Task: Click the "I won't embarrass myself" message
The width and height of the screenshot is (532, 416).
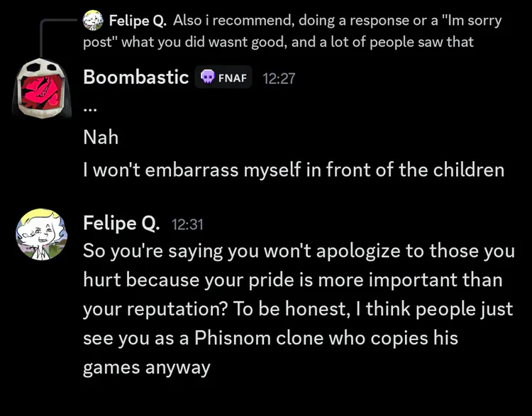Action: [294, 170]
